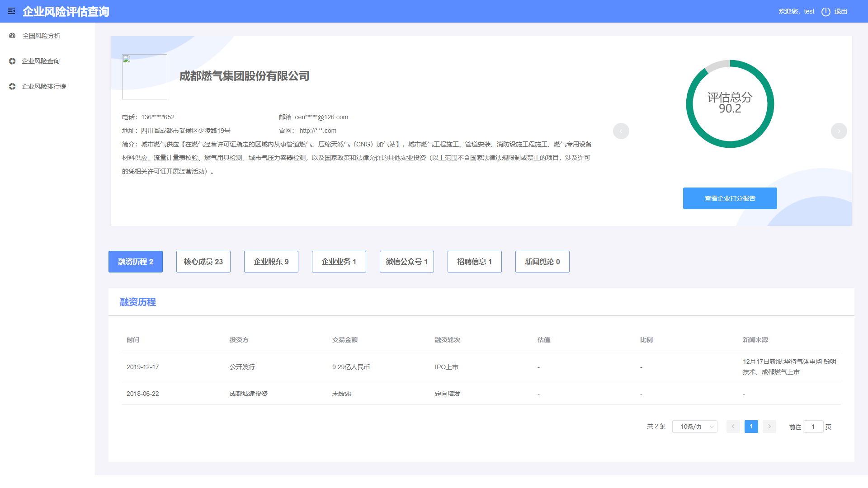
Task: Focus the 前往 page number input
Action: [813, 427]
